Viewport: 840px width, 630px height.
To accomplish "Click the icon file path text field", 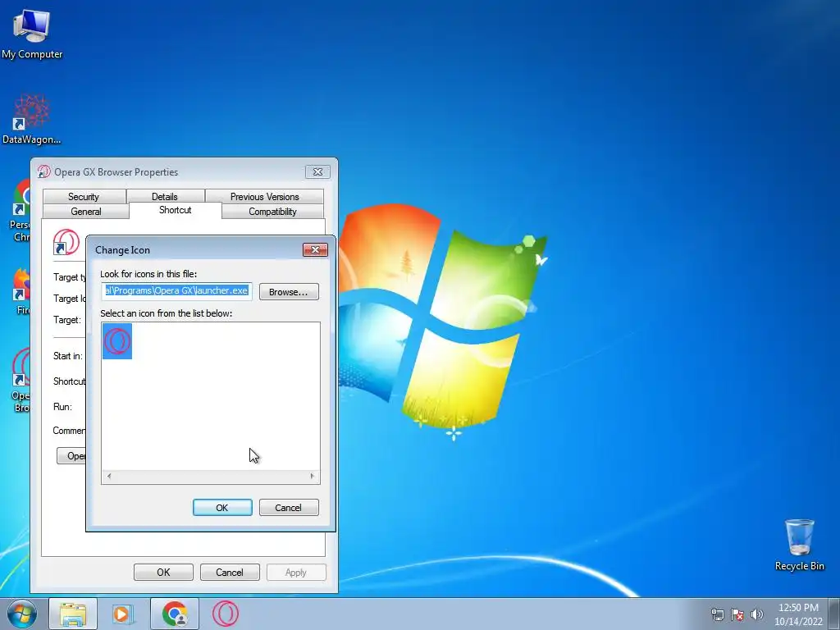I will coord(176,291).
